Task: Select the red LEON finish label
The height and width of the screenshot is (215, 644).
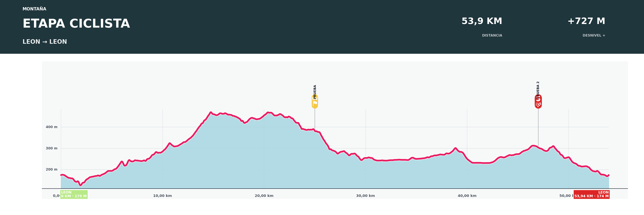Action: click(592, 194)
